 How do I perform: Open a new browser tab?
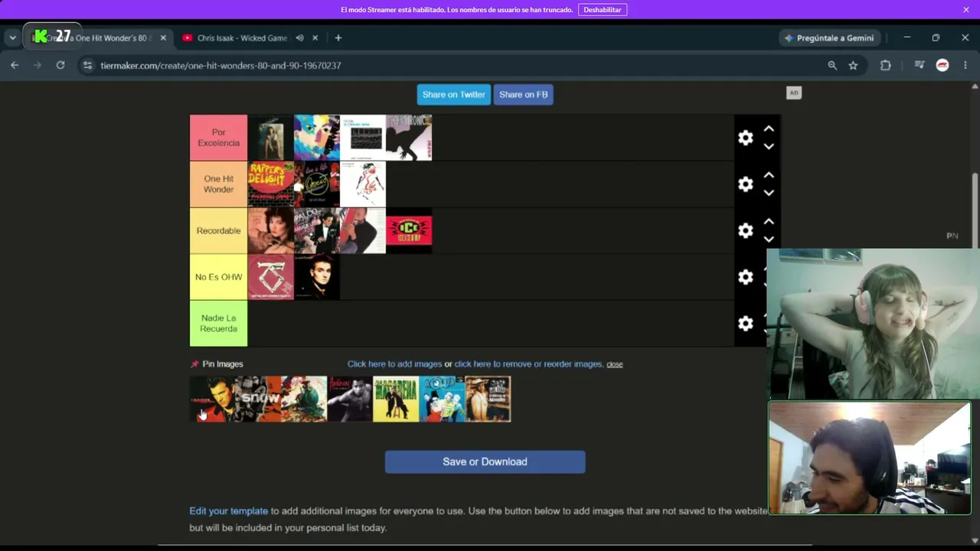coord(338,37)
